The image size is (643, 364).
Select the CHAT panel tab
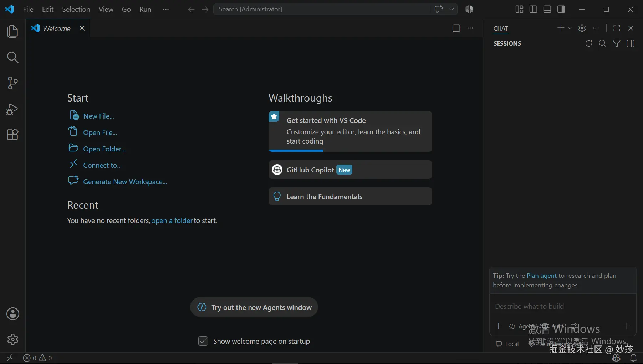(x=501, y=28)
